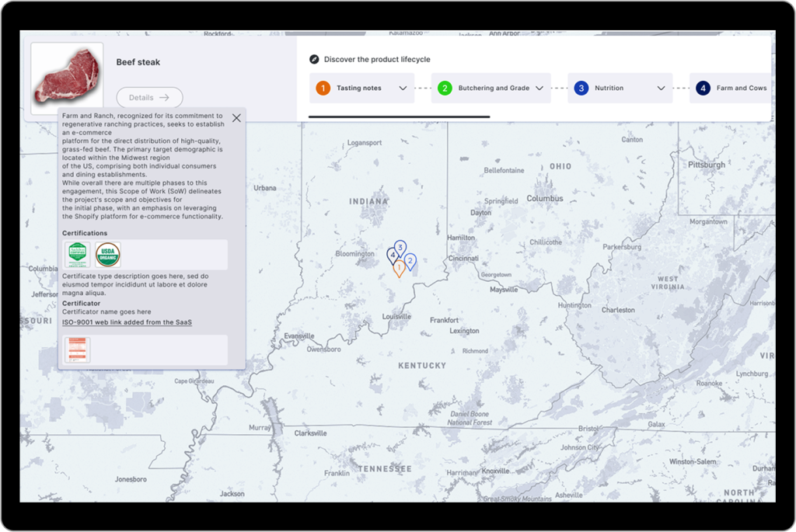Viewport: 796px width, 532px height.
Task: Click the Louisville label on the map
Action: click(396, 316)
